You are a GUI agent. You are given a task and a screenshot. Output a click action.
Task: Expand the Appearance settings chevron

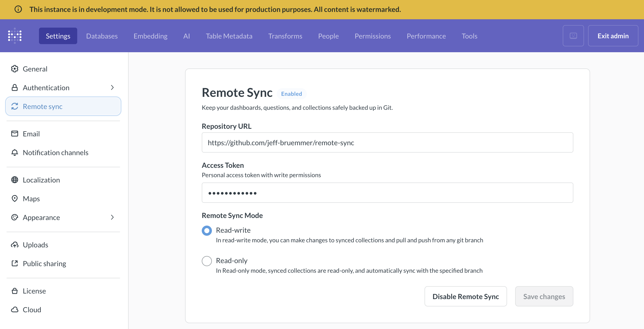point(112,217)
